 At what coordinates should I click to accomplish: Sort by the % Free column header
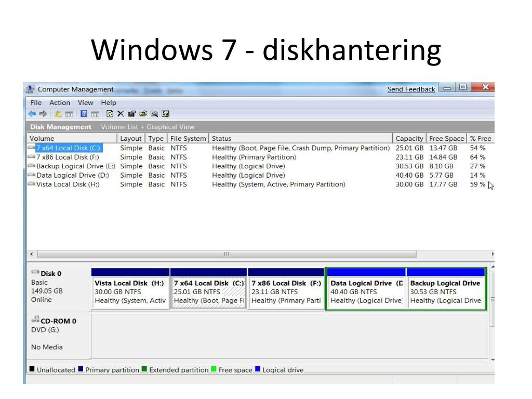[x=481, y=138]
